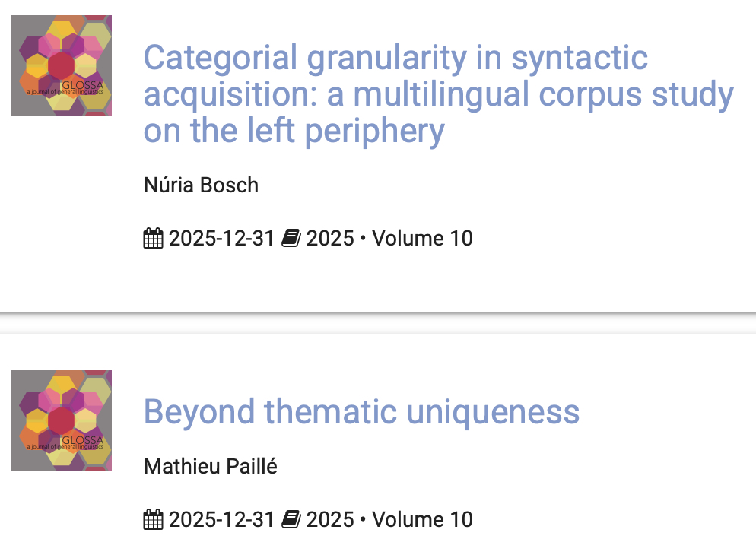Select author name Núria Bosch
Image resolution: width=756 pixels, height=558 pixels.
[x=201, y=185]
